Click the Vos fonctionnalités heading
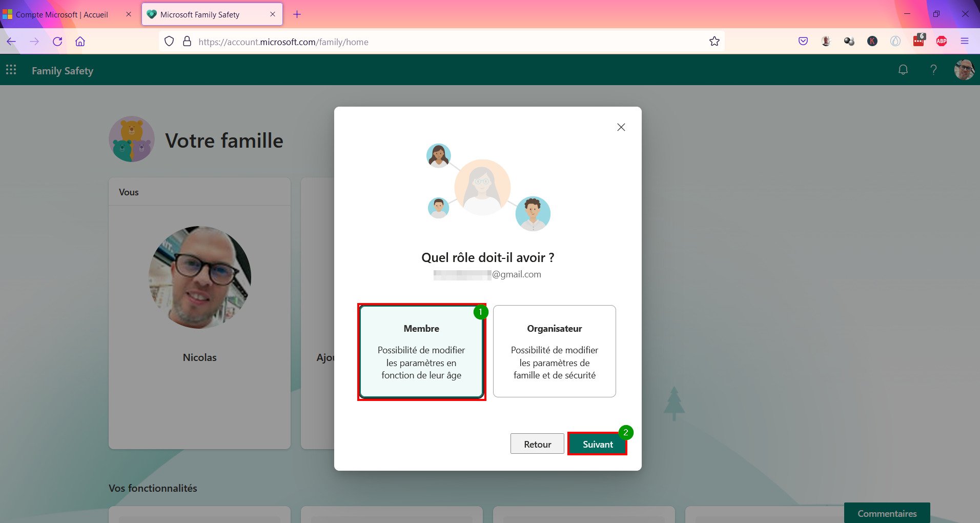This screenshot has width=980, height=523. click(153, 488)
